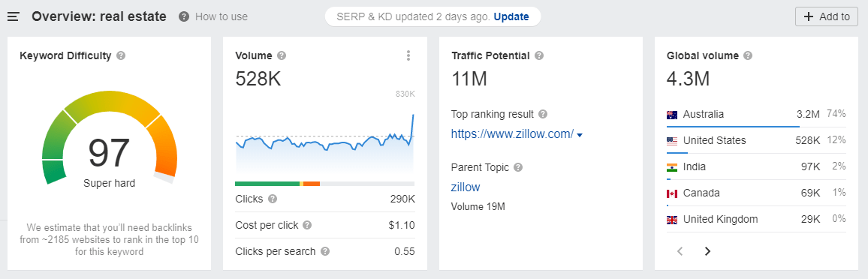Click the Clicks per search help icon
This screenshot has width=868, height=279.
[325, 251]
